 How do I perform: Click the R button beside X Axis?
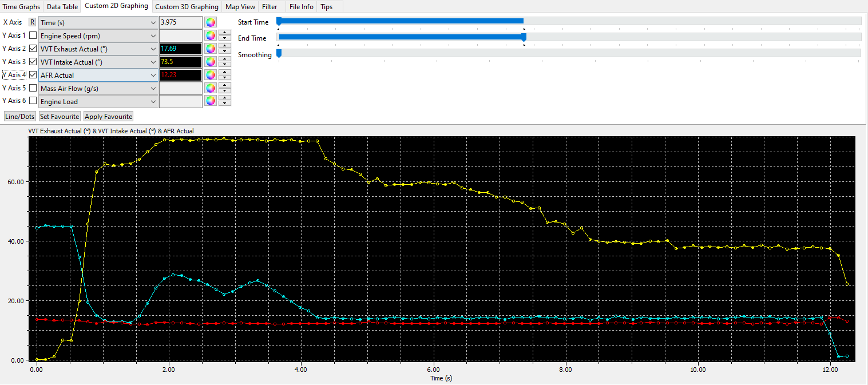pyautogui.click(x=32, y=22)
